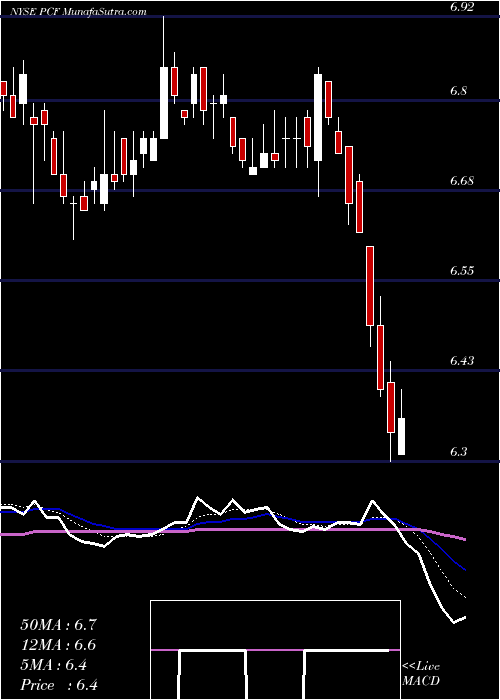Click the 6.43 price axis label

[x=462, y=360]
